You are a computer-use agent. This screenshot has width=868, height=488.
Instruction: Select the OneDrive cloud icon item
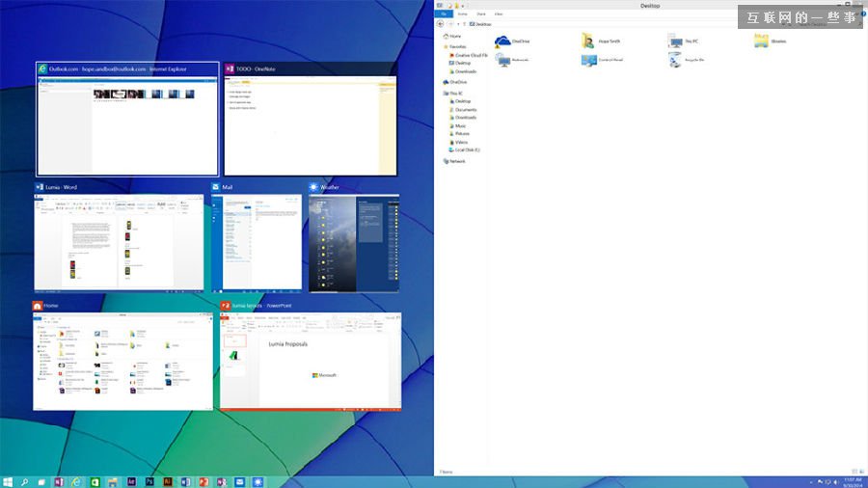pos(512,41)
